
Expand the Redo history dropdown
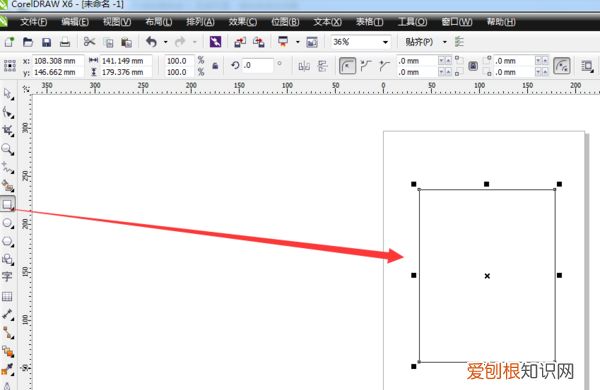[x=194, y=42]
